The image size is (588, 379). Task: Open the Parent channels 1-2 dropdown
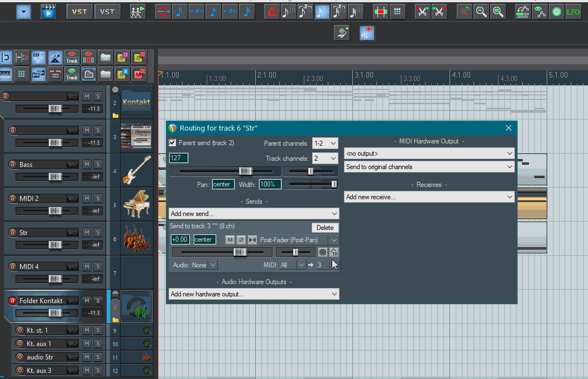(325, 143)
